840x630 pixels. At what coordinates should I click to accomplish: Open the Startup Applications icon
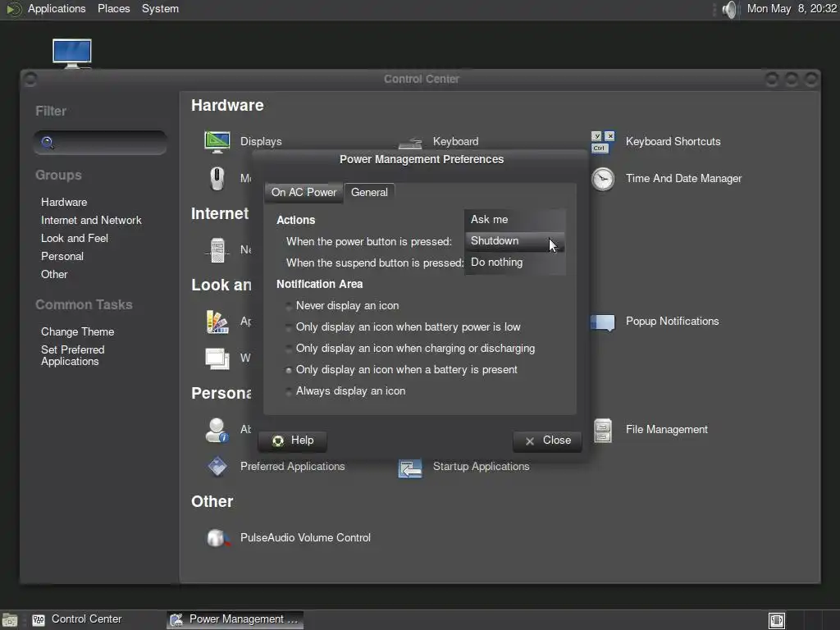410,468
